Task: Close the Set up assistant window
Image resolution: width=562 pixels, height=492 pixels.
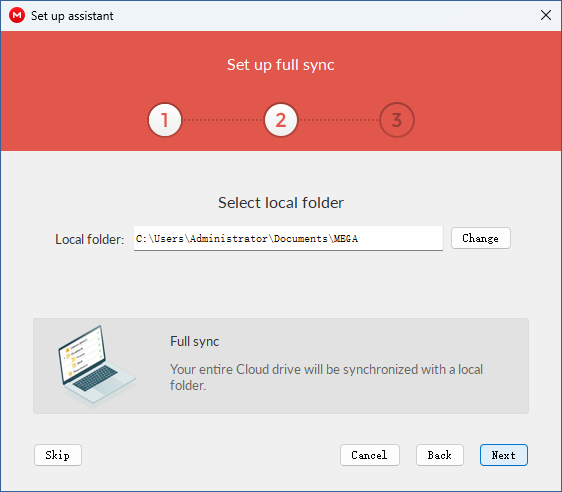Action: click(x=546, y=15)
